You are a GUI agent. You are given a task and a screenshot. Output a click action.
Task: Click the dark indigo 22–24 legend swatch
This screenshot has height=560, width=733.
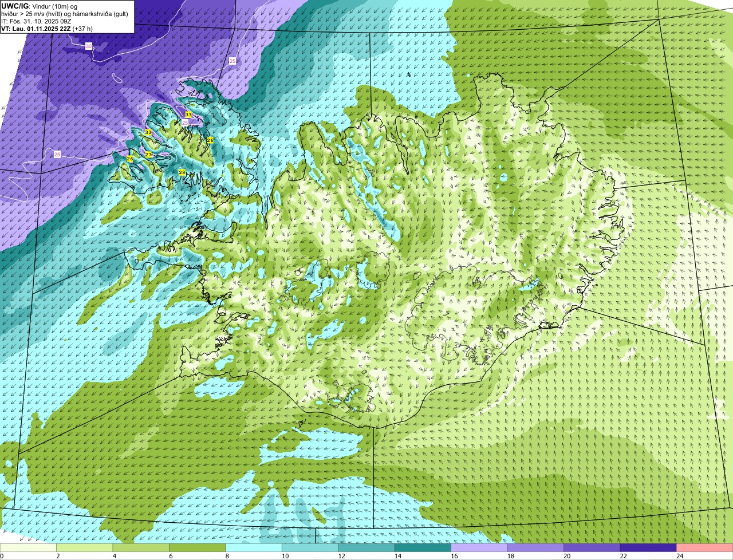pyautogui.click(x=648, y=548)
